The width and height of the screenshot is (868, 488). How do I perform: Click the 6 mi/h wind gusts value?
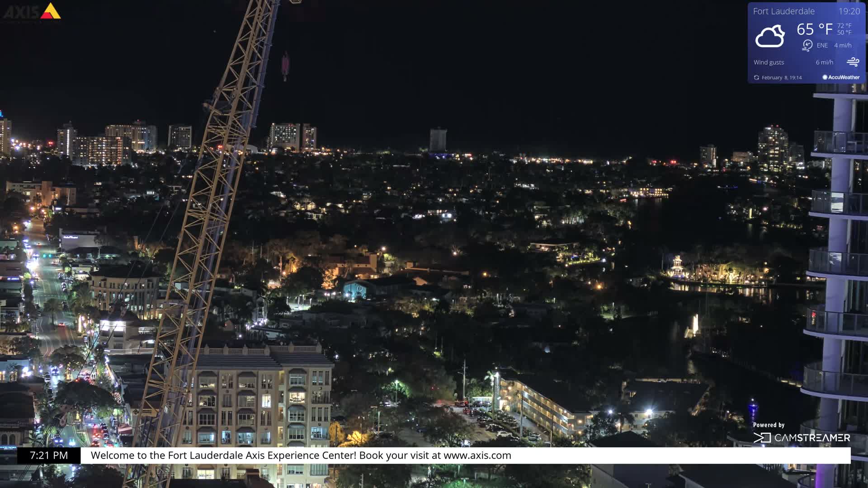824,62
